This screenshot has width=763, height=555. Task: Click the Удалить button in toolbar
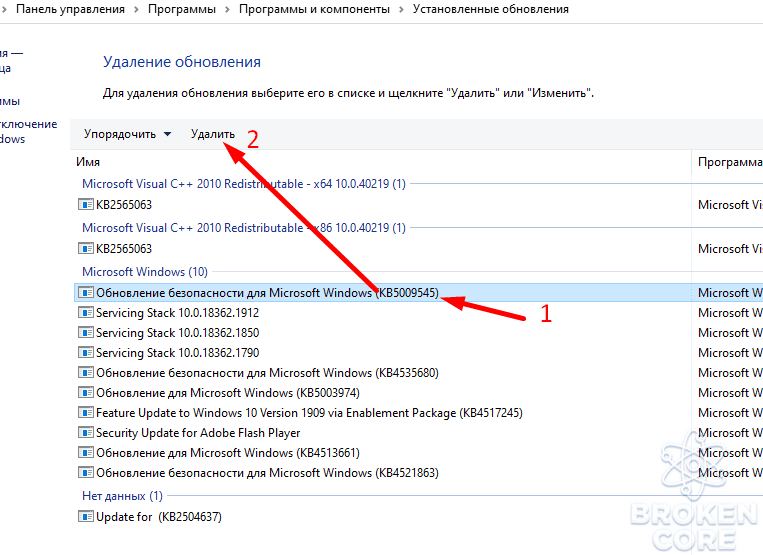click(x=213, y=134)
